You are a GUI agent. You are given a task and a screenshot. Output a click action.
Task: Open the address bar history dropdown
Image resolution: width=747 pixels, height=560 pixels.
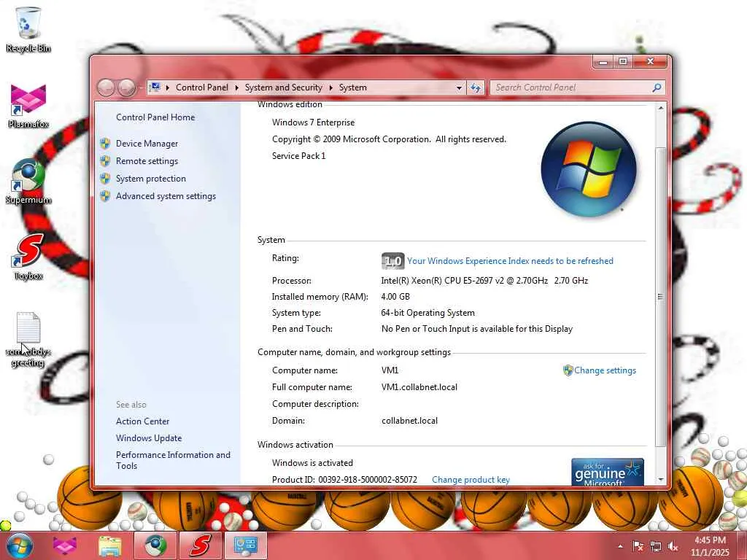click(460, 87)
